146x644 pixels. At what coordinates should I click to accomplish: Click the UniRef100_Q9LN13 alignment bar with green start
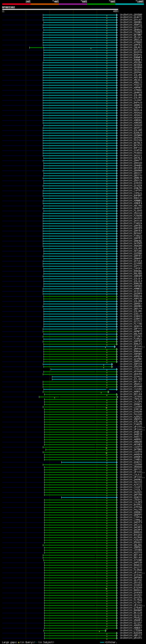coord(73,48)
